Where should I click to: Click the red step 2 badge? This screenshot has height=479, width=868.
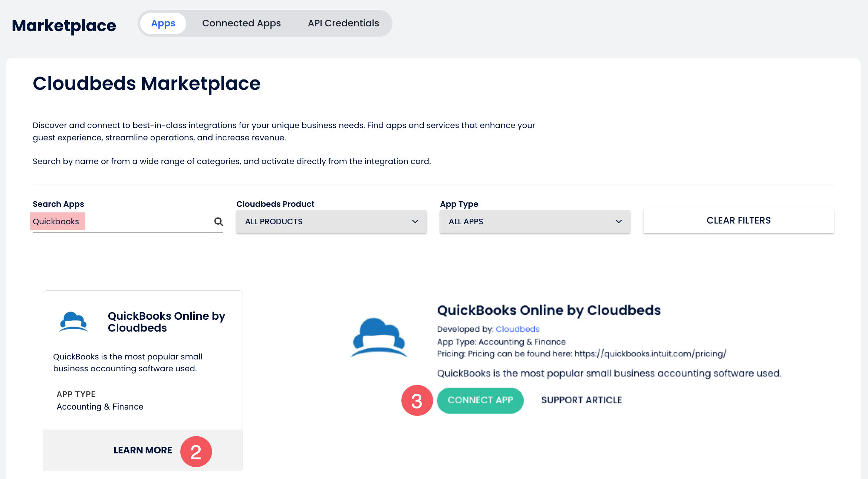(x=196, y=452)
